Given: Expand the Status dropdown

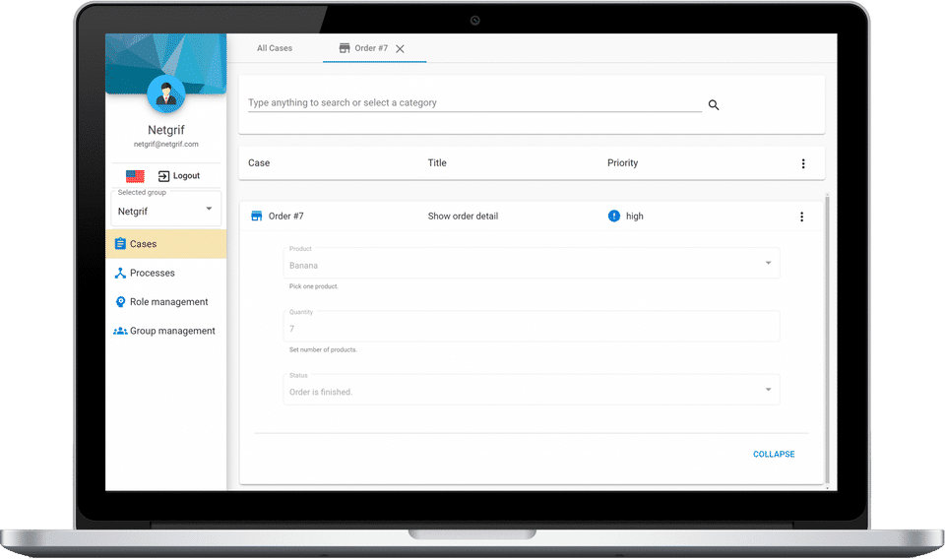Looking at the screenshot, I should pyautogui.click(x=532, y=390).
